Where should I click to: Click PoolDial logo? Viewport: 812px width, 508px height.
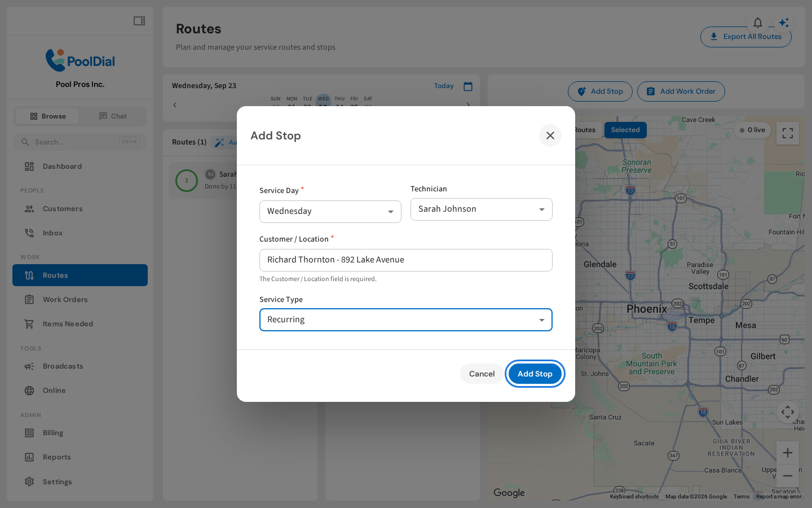coord(80,60)
